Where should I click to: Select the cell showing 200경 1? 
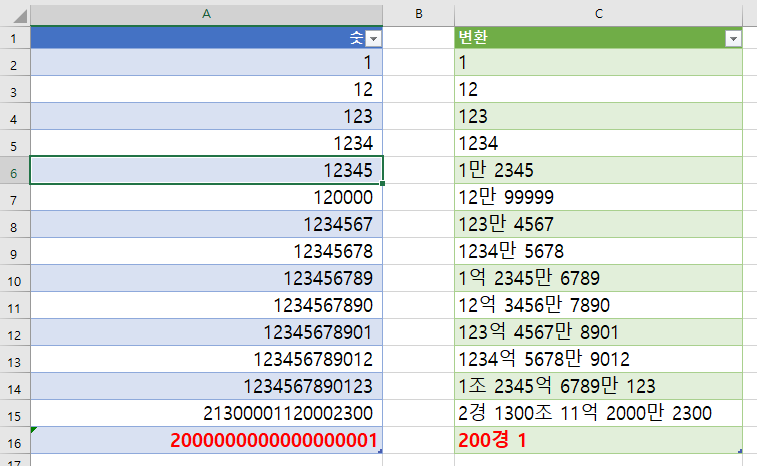point(598,440)
